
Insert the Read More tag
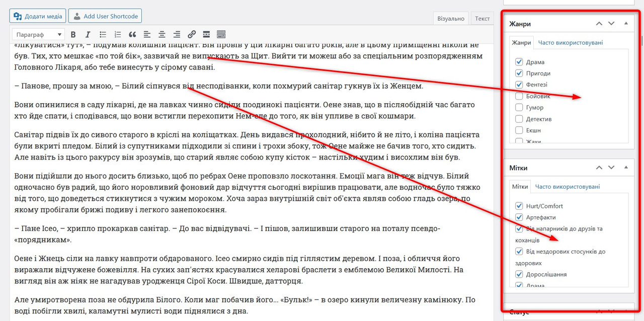coord(206,35)
